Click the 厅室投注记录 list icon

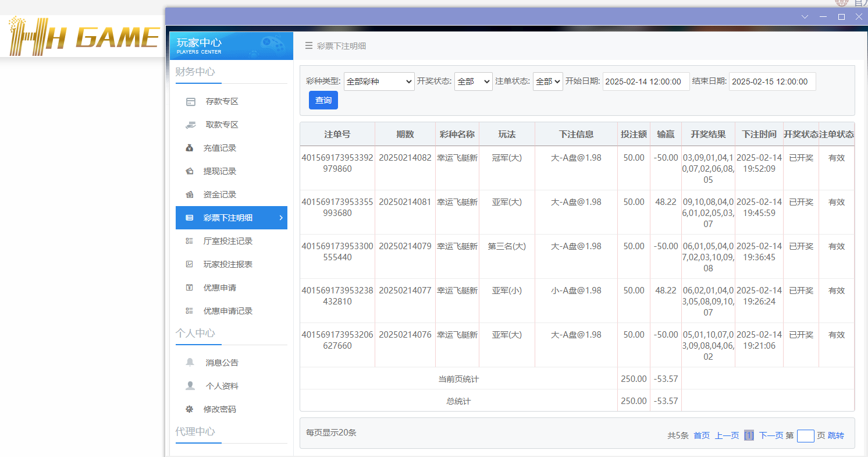(190, 241)
